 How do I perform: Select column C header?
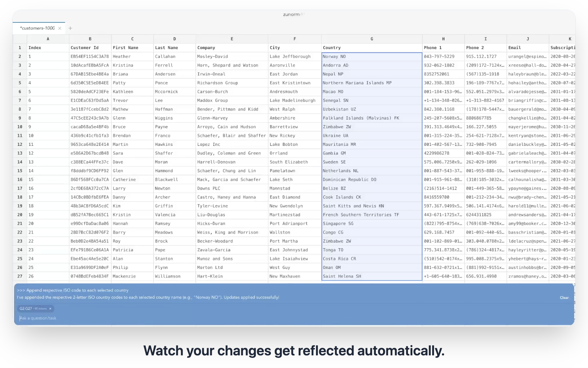pyautogui.click(x=132, y=39)
